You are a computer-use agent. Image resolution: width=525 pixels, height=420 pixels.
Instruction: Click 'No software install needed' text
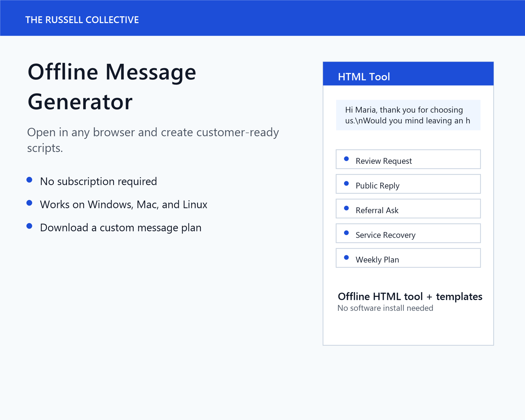click(x=385, y=308)
